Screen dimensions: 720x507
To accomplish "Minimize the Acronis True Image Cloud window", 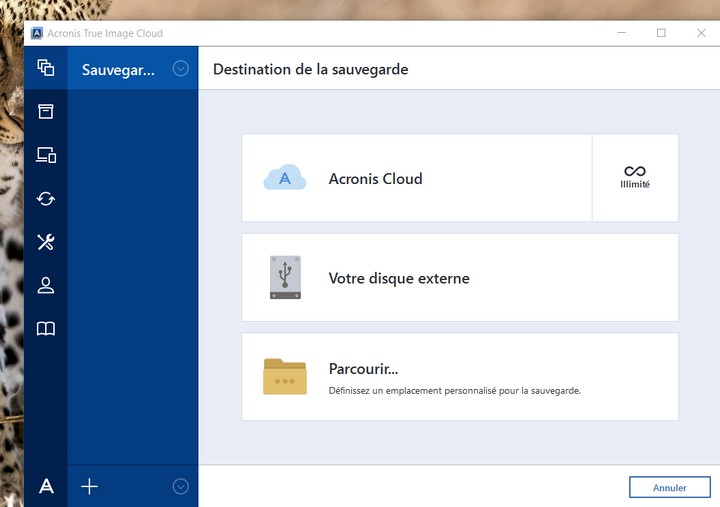I will (x=622, y=33).
